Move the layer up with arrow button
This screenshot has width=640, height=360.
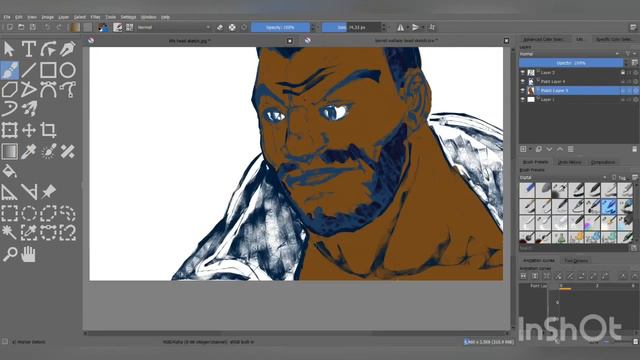(x=560, y=149)
